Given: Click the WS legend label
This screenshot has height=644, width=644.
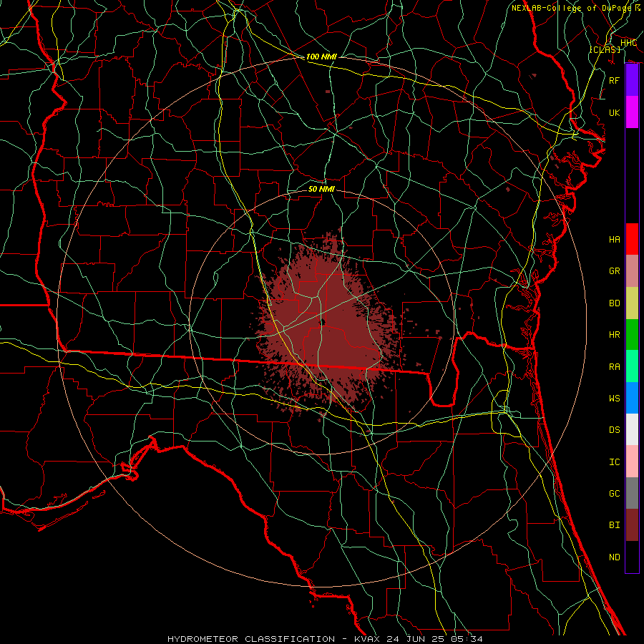Looking at the screenshot, I should click(x=614, y=398).
